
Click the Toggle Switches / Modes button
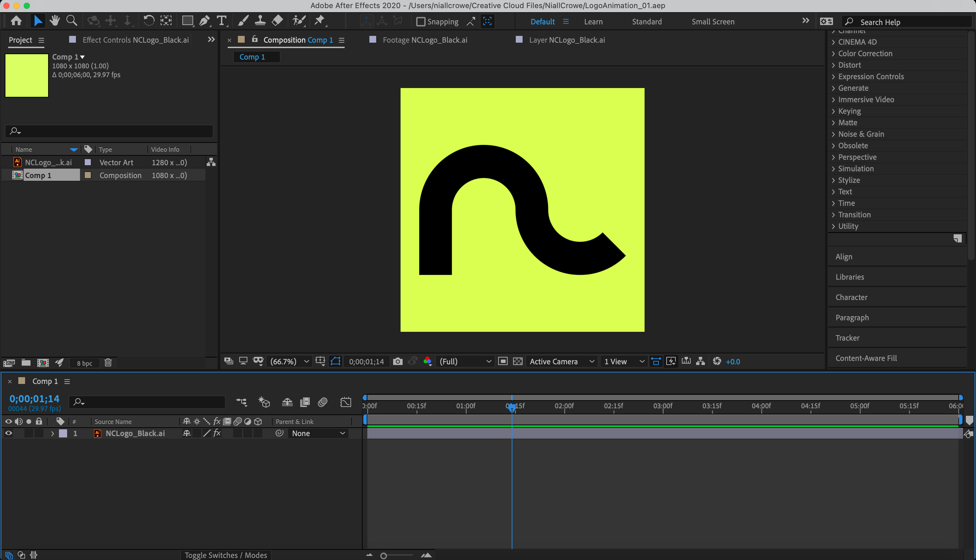tap(225, 555)
